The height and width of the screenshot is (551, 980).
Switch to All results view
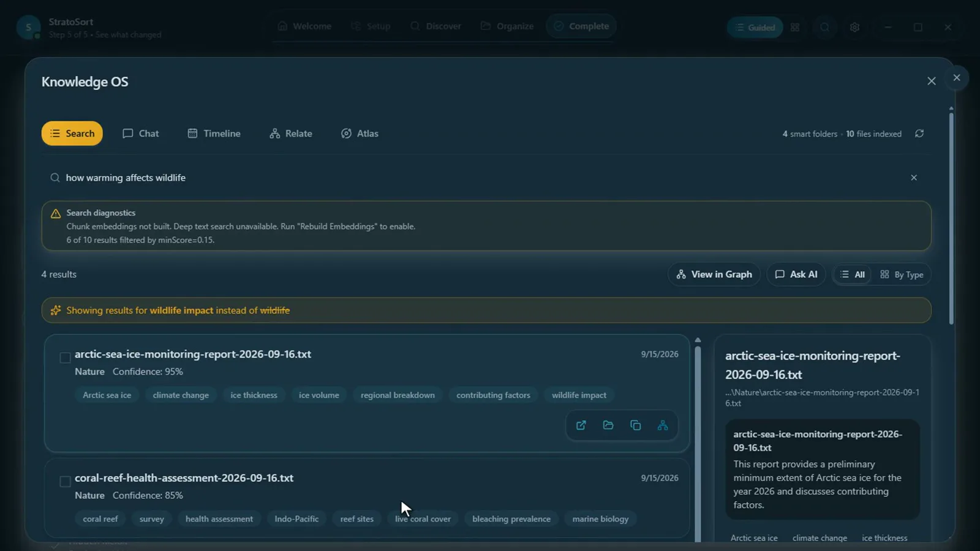click(853, 274)
